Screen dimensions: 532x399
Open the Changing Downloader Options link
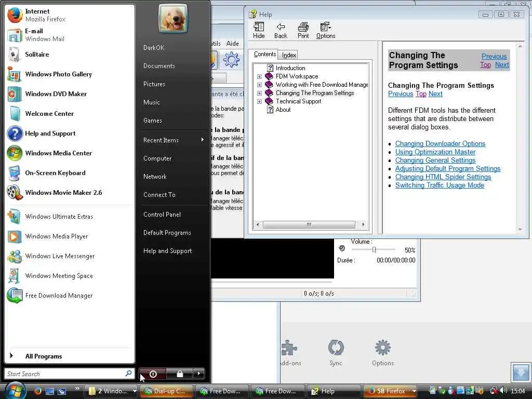pyautogui.click(x=440, y=143)
